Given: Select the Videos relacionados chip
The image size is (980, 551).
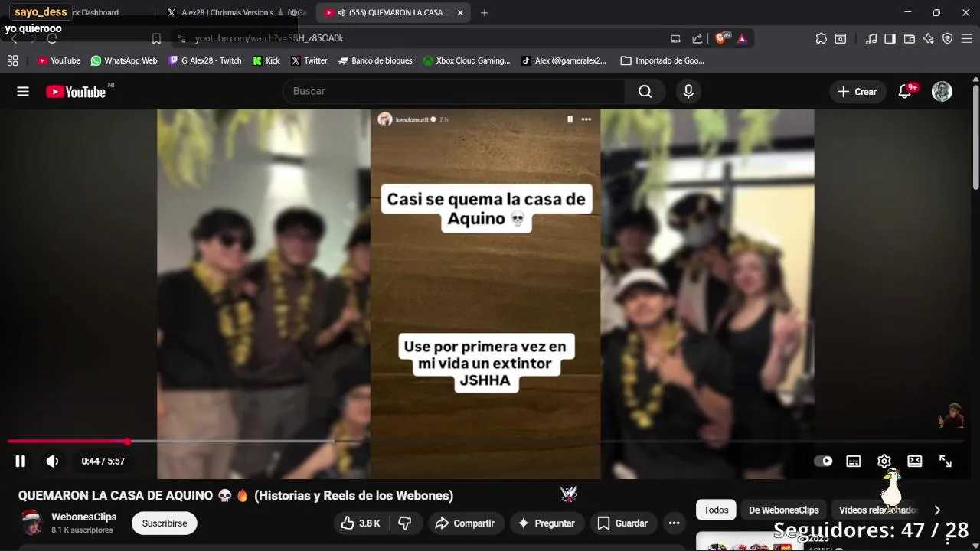Looking at the screenshot, I should (877, 510).
